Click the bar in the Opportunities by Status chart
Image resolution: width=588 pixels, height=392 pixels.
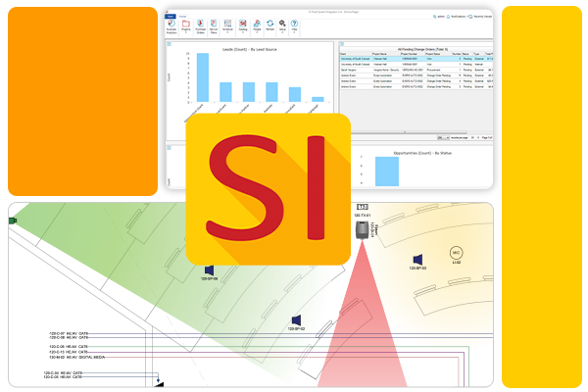tap(387, 171)
